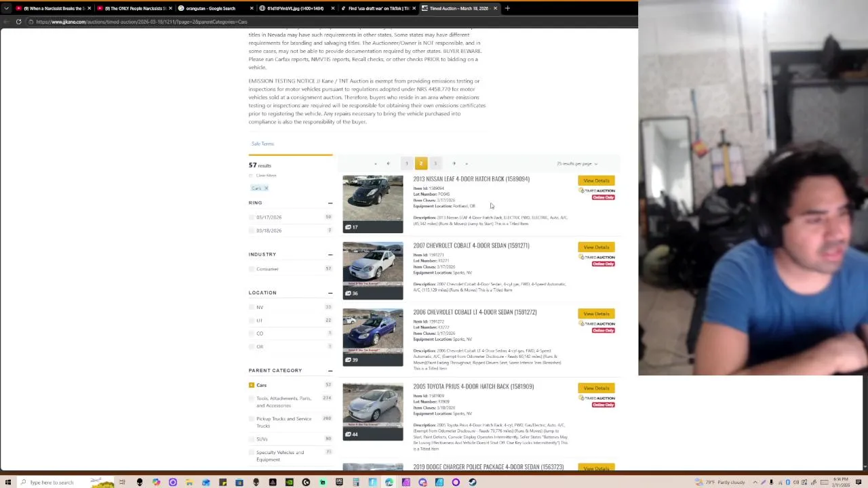This screenshot has width=868, height=488.
Task: Check the NV location filter
Action: point(252,307)
